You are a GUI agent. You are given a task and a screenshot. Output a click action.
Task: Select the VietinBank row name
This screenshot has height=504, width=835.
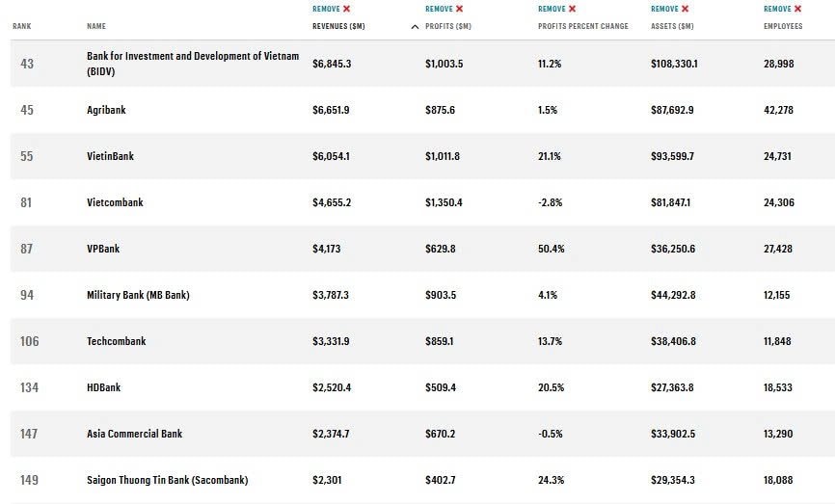pyautogui.click(x=111, y=157)
